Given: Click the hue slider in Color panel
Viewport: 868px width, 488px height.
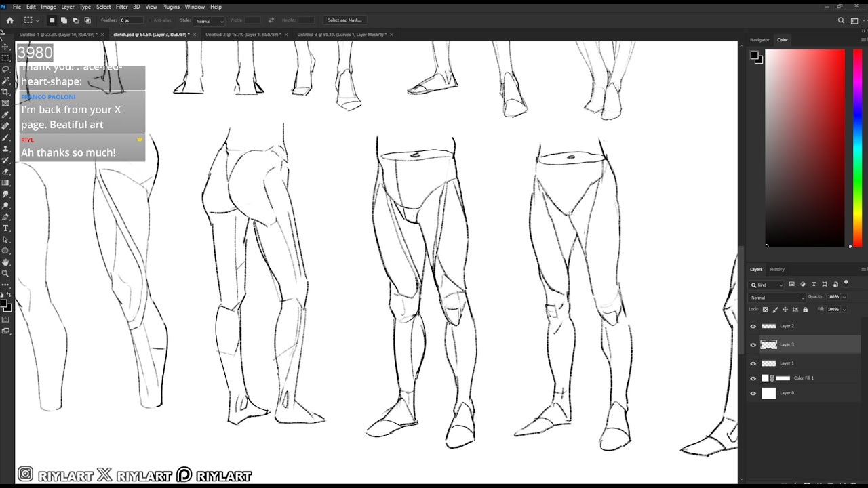Looking at the screenshot, I should point(858,148).
